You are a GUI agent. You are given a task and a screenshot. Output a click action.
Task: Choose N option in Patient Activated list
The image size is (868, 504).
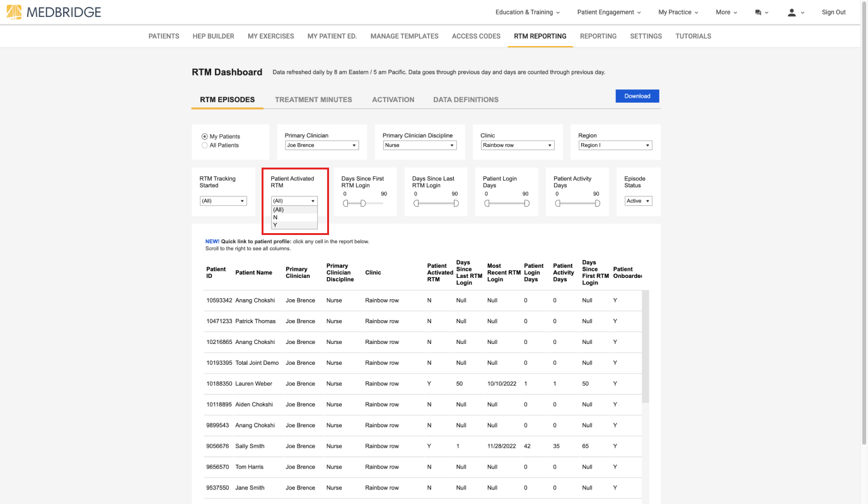click(x=294, y=217)
